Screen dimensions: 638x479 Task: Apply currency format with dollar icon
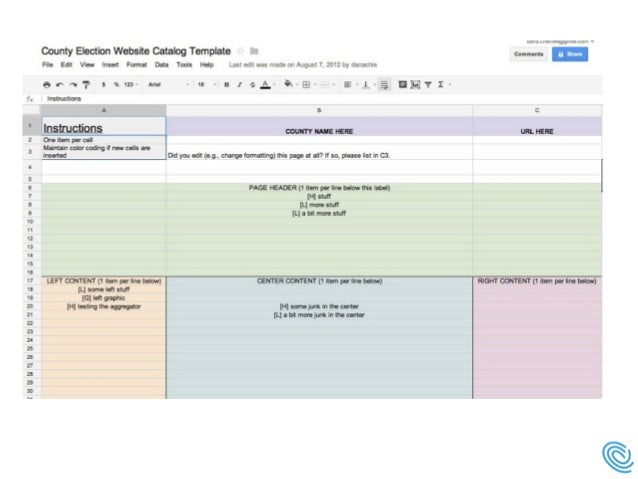(x=104, y=85)
